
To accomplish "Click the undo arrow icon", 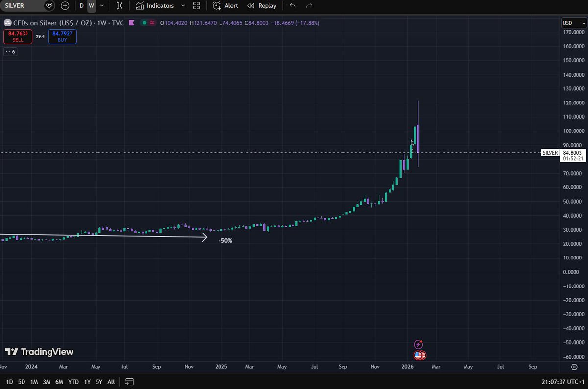I will click(292, 5).
